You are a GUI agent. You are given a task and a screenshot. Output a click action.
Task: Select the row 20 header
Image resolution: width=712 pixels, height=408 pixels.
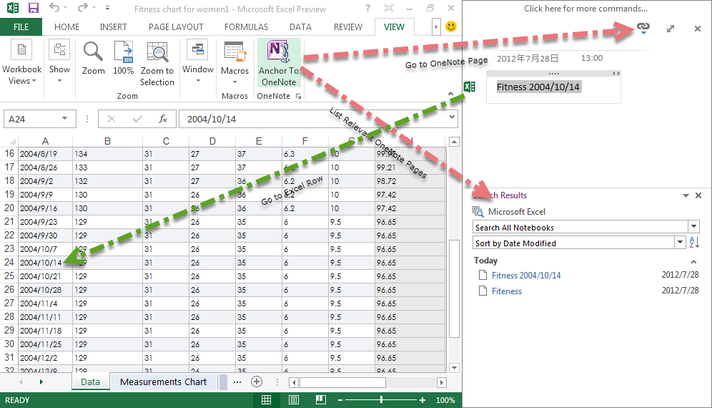pos(9,208)
